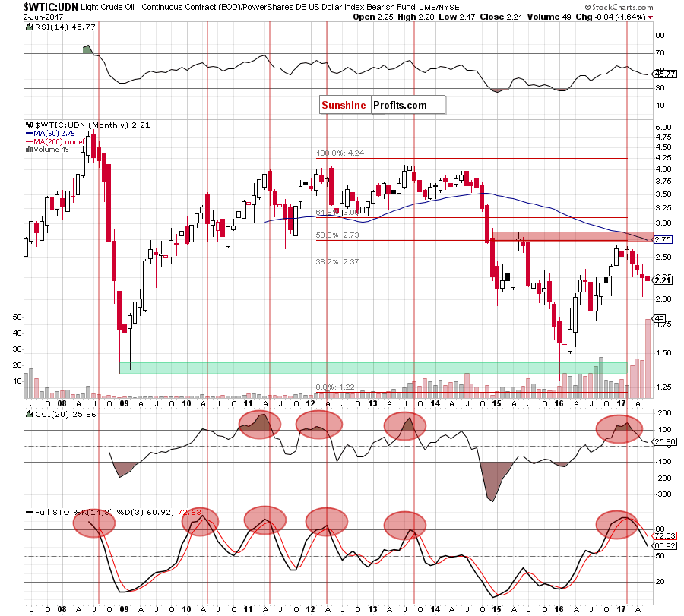Click the RSI 45.77 value tag

(664, 74)
